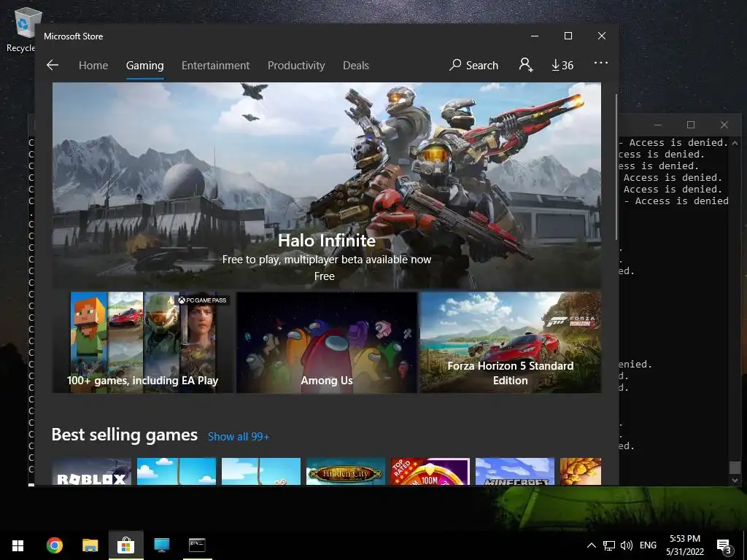
Task: Open the Home tab
Action: [93, 65]
